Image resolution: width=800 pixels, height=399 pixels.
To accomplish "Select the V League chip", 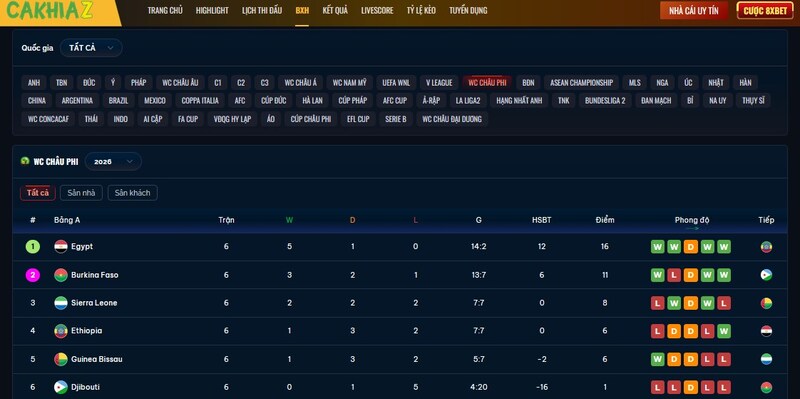I will [x=439, y=83].
